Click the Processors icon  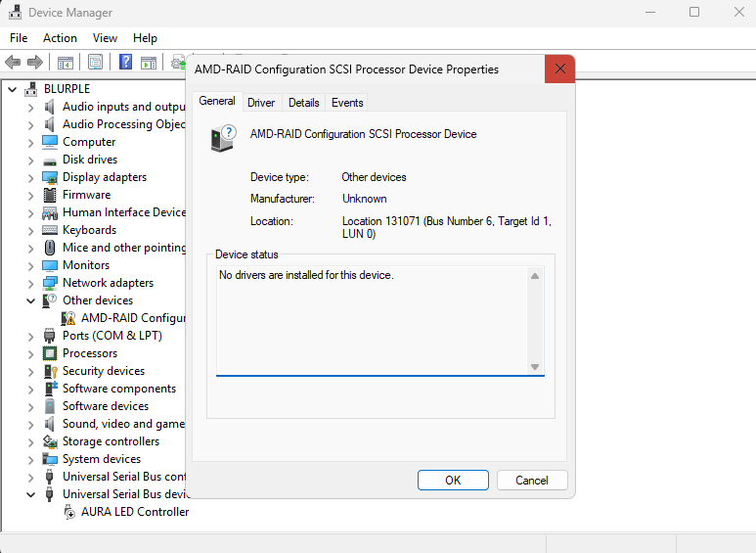click(50, 353)
